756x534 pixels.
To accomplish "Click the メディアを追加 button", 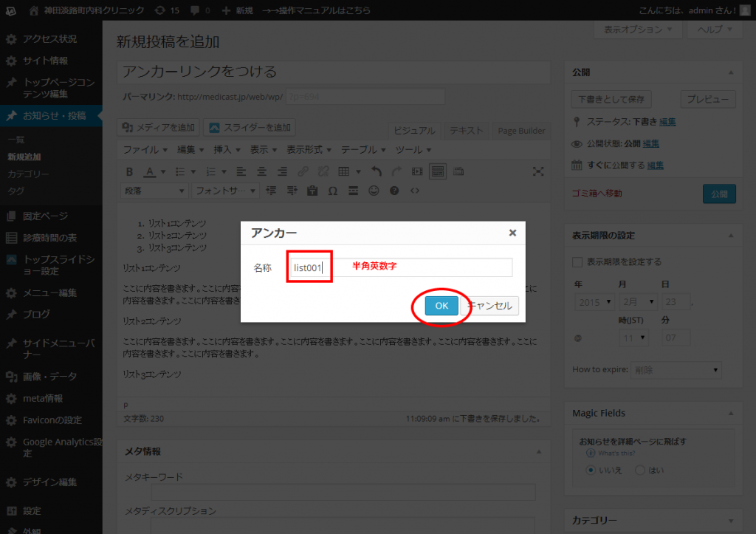I will [x=159, y=127].
